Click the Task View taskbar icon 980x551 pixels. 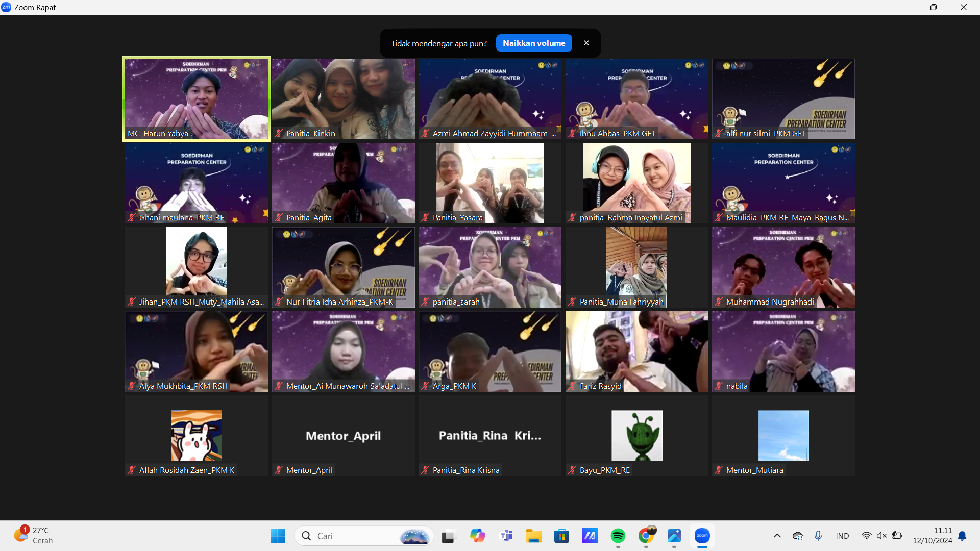coord(448,536)
